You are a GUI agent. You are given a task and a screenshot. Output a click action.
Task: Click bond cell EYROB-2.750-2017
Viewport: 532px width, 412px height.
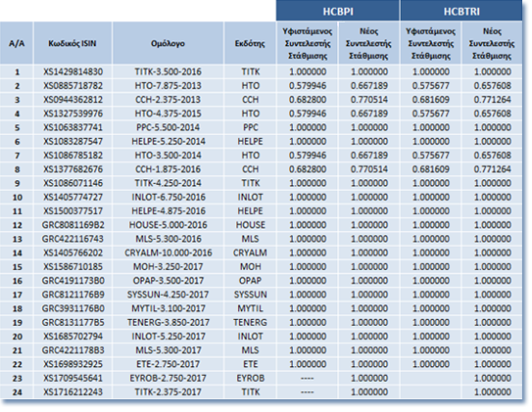coord(168,378)
